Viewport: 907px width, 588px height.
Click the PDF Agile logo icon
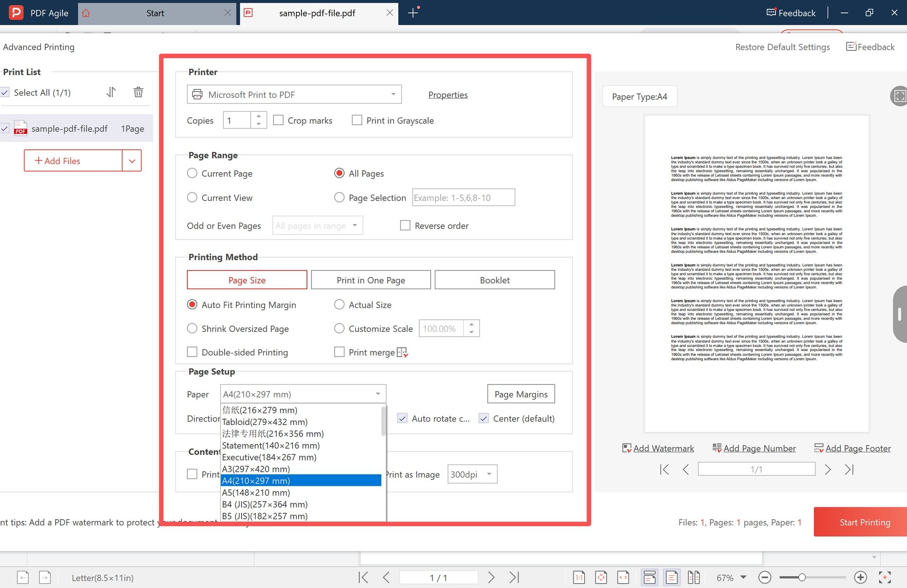click(x=16, y=13)
